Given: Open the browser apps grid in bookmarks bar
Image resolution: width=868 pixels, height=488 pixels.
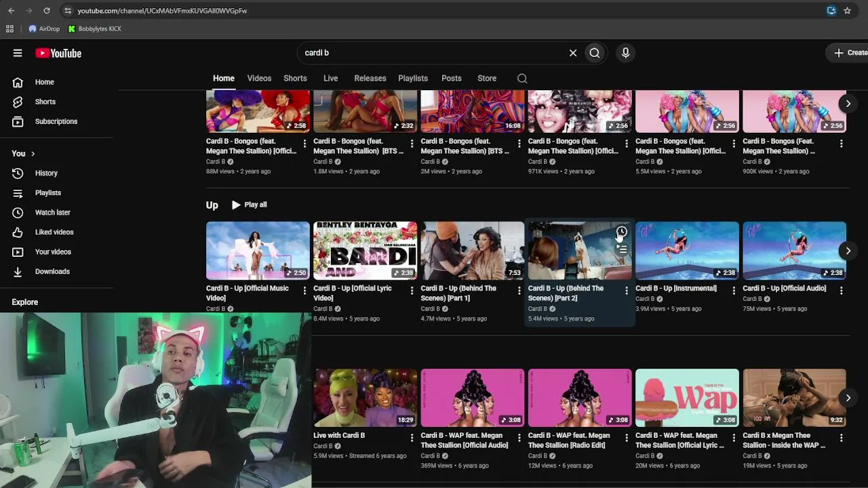Looking at the screenshot, I should [x=9, y=29].
